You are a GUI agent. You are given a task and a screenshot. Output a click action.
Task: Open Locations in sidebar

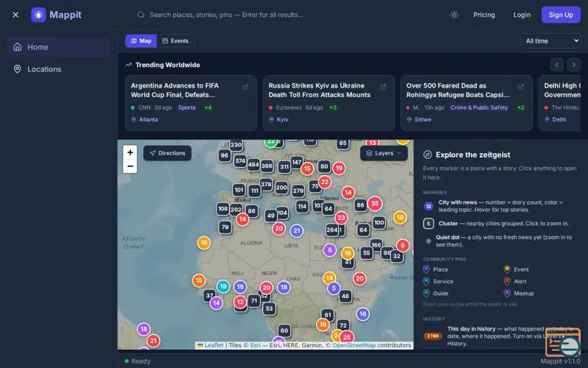pyautogui.click(x=59, y=69)
